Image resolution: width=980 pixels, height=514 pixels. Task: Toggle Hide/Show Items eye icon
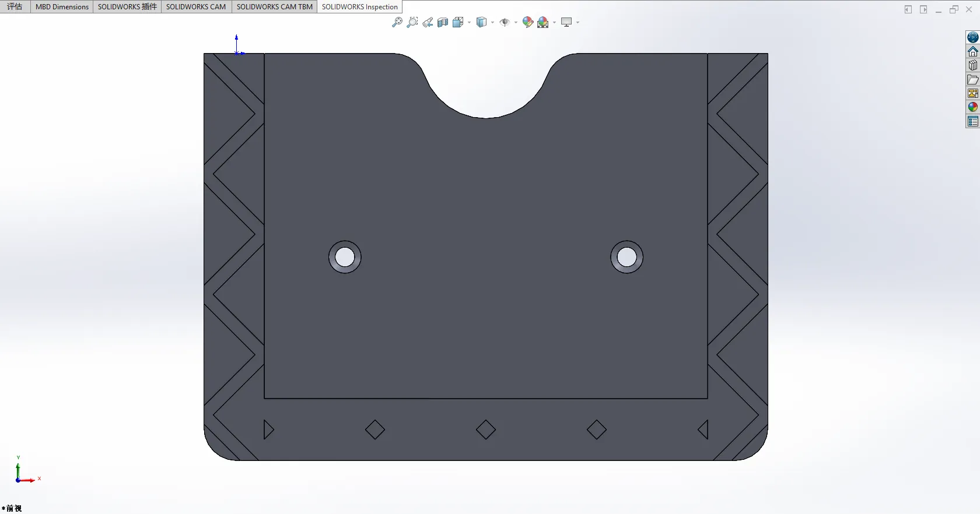(505, 22)
